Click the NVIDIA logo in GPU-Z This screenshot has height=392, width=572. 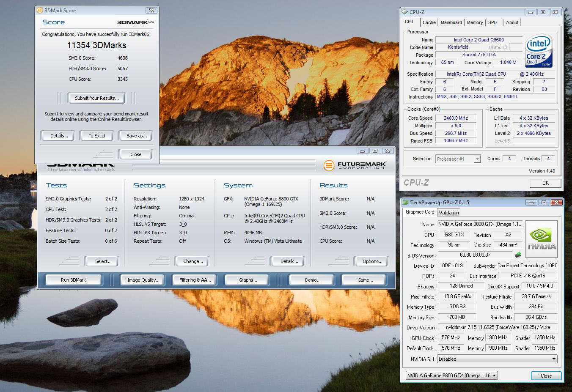point(541,239)
